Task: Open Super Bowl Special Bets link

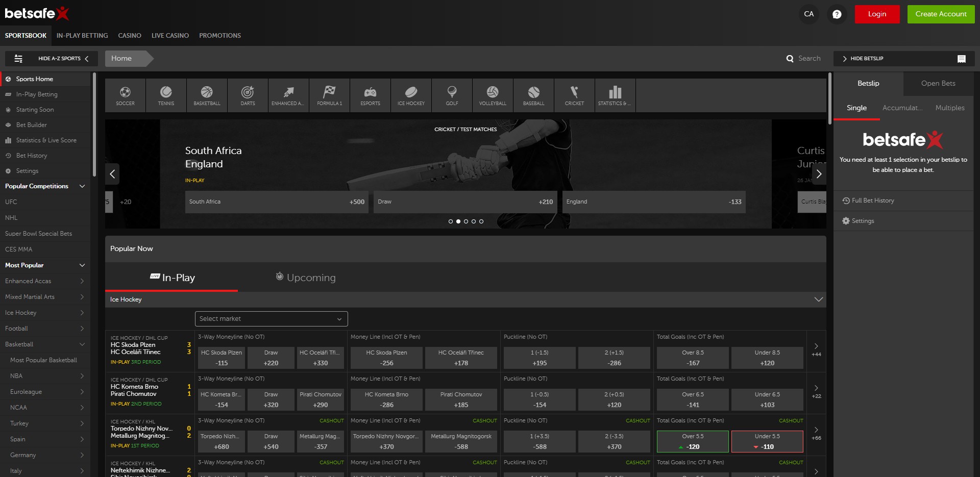Action: [39, 234]
